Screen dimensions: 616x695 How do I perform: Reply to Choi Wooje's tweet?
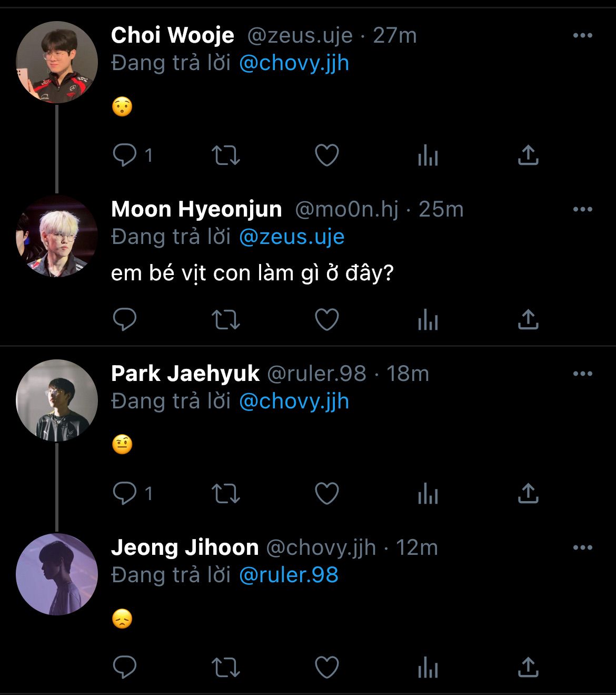[x=125, y=155]
